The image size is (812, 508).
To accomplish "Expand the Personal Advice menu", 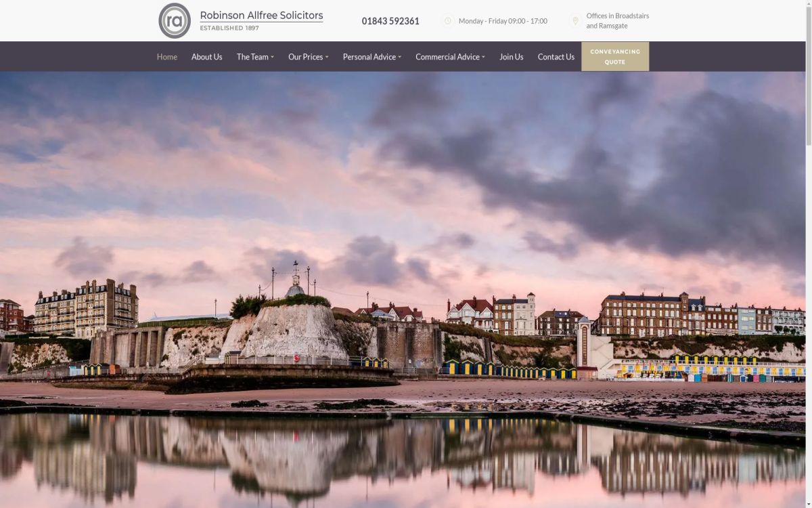I will click(x=371, y=57).
